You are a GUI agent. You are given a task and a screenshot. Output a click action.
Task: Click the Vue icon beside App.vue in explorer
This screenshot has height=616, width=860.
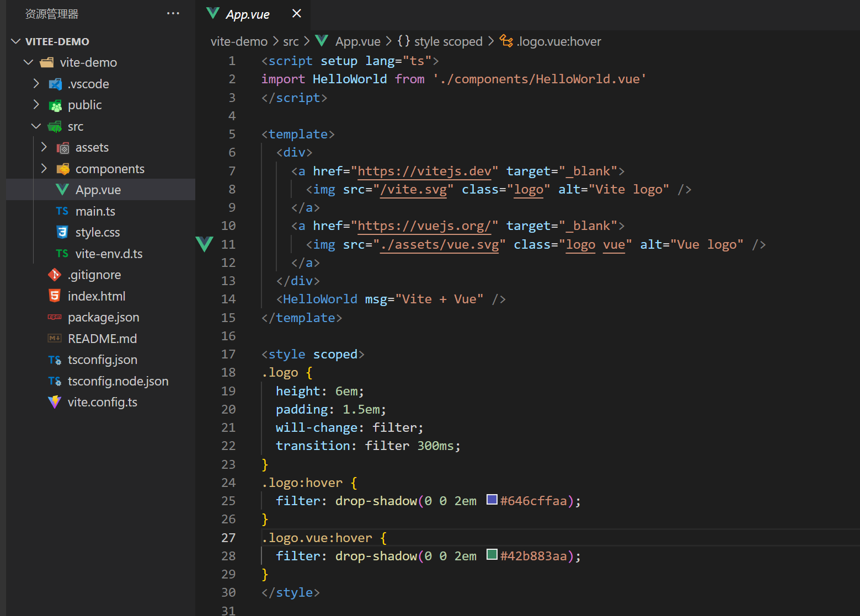pyautogui.click(x=62, y=190)
